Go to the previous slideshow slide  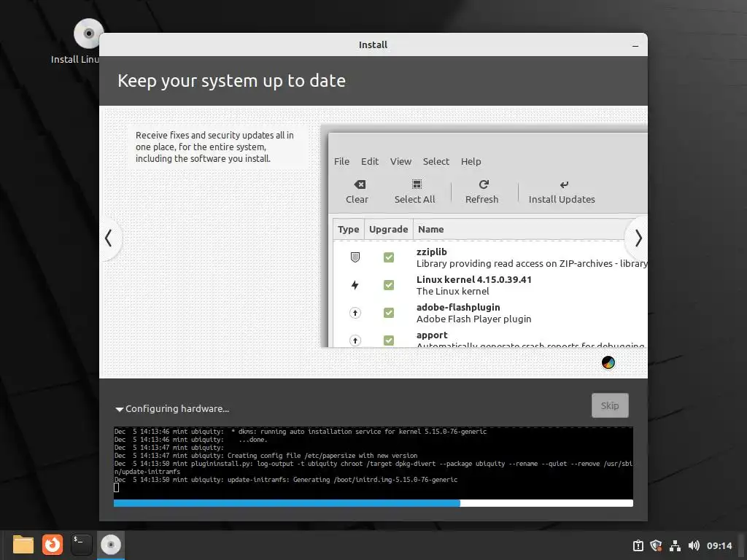pos(109,238)
